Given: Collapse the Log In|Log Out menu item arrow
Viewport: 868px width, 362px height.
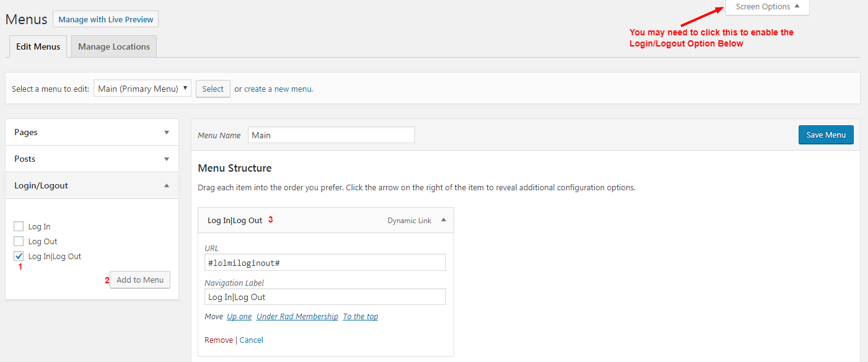Looking at the screenshot, I should click(443, 220).
